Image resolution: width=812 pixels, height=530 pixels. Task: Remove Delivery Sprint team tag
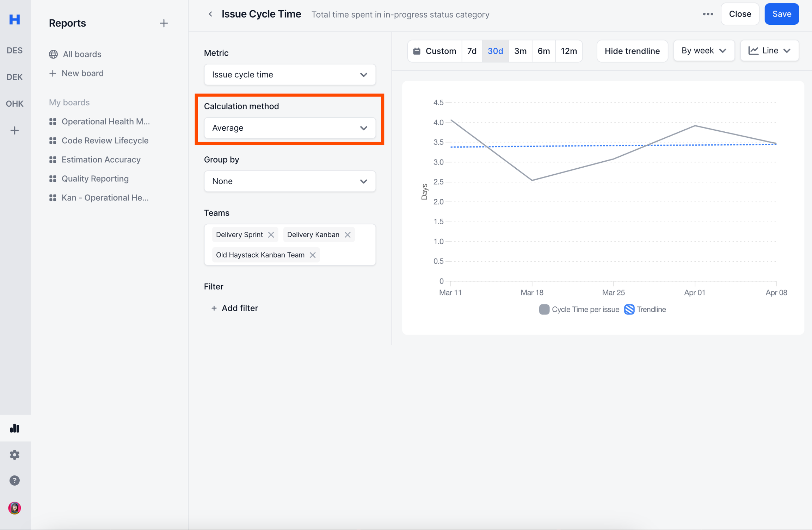[271, 235]
